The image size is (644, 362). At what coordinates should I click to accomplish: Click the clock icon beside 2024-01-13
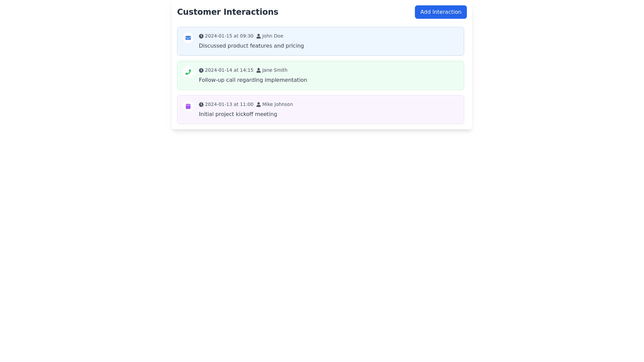[201, 105]
